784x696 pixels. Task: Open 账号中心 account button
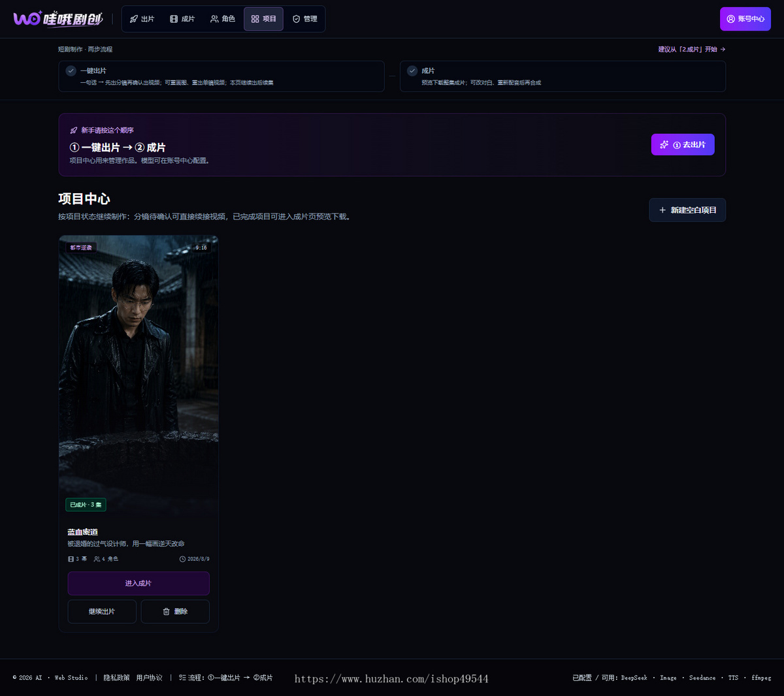(x=745, y=19)
